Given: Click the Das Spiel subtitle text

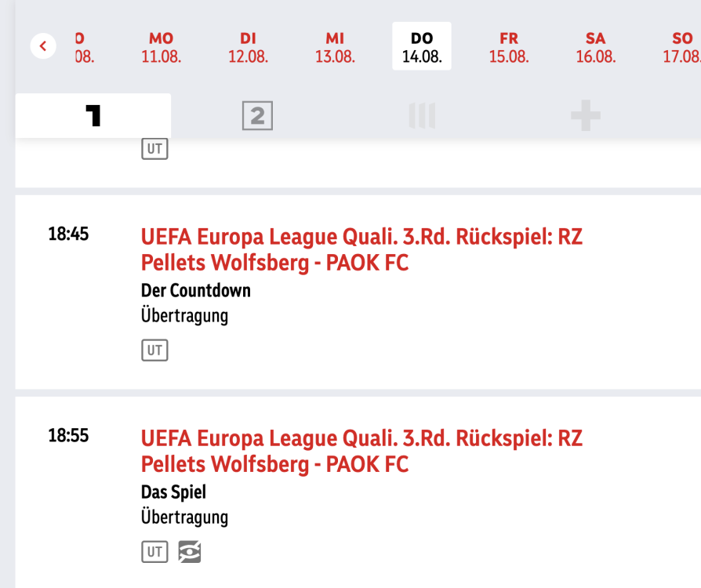Looking at the screenshot, I should coord(173,492).
